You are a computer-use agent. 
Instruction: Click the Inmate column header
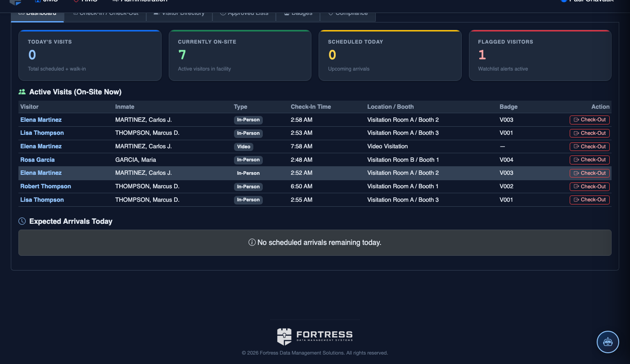[x=125, y=107]
